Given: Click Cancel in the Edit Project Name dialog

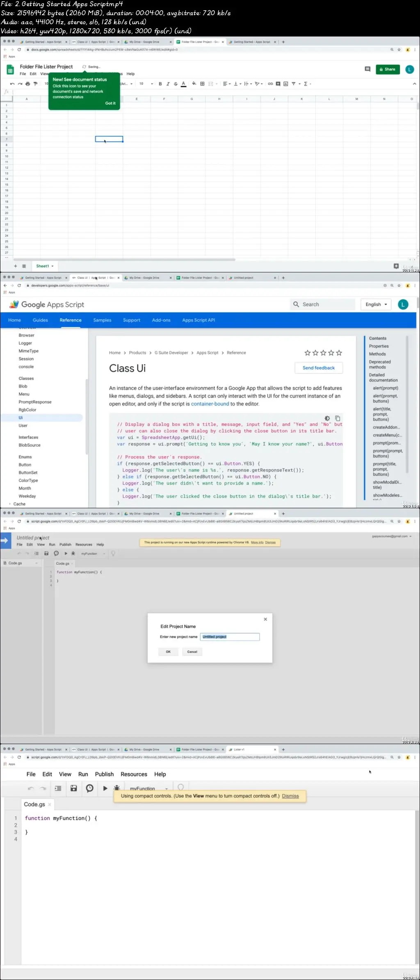Looking at the screenshot, I should click(192, 651).
